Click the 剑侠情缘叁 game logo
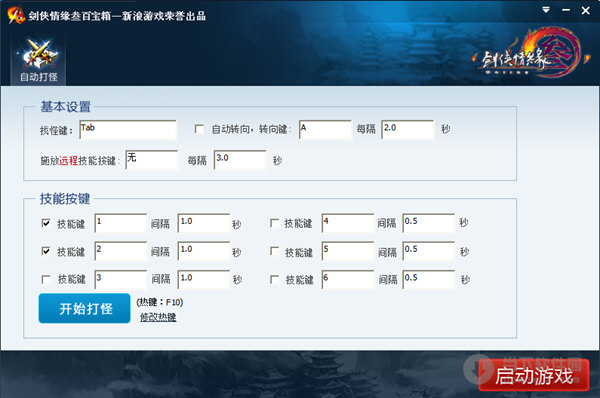This screenshot has width=600, height=398. click(x=531, y=53)
